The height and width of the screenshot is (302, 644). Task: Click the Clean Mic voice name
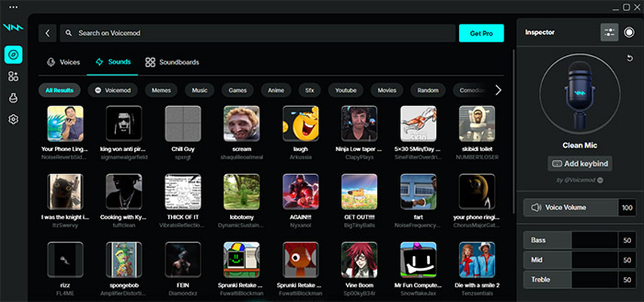point(579,145)
